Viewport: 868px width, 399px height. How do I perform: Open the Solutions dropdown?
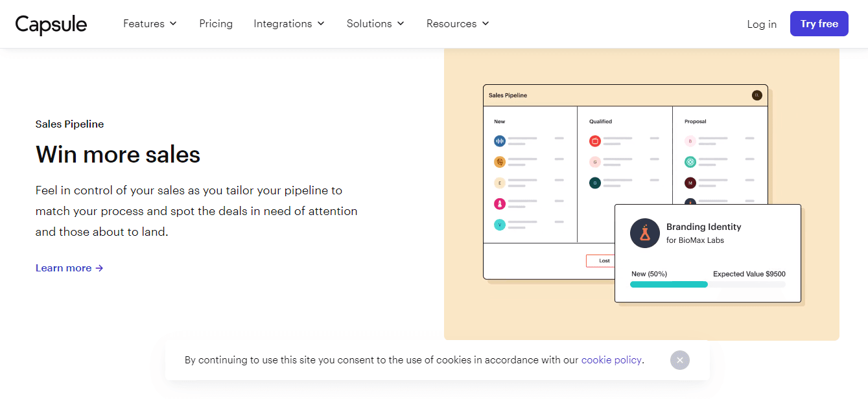point(375,23)
